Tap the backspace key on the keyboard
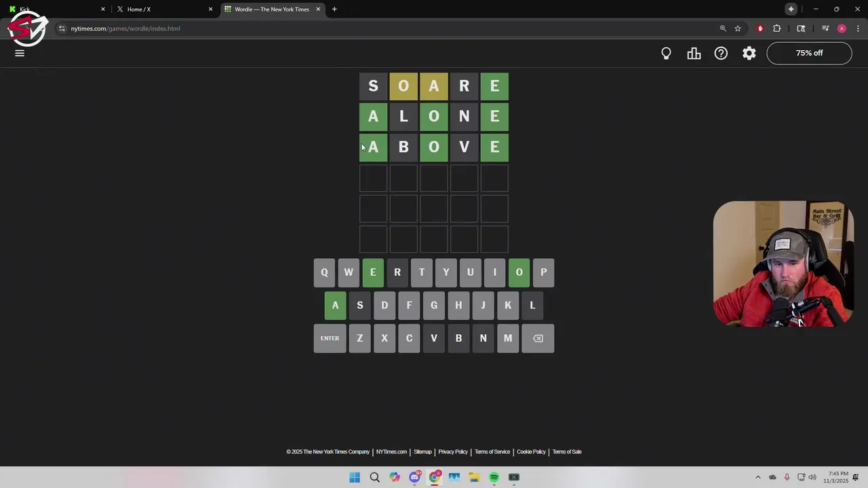Screen dimensions: 868x488 pyautogui.click(x=538, y=338)
